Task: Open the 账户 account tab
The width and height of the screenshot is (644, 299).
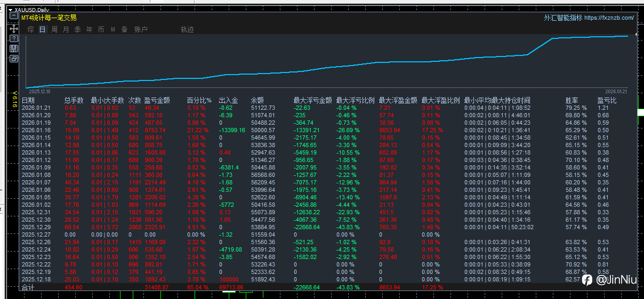Action: pos(141,30)
